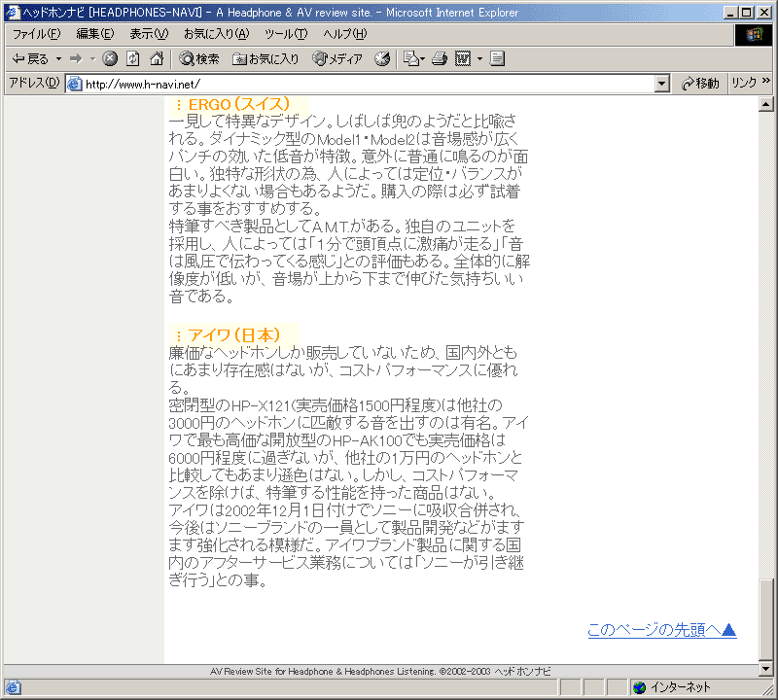Expand the Links bar chevron
Image resolution: width=778 pixels, height=700 pixels.
click(x=766, y=81)
